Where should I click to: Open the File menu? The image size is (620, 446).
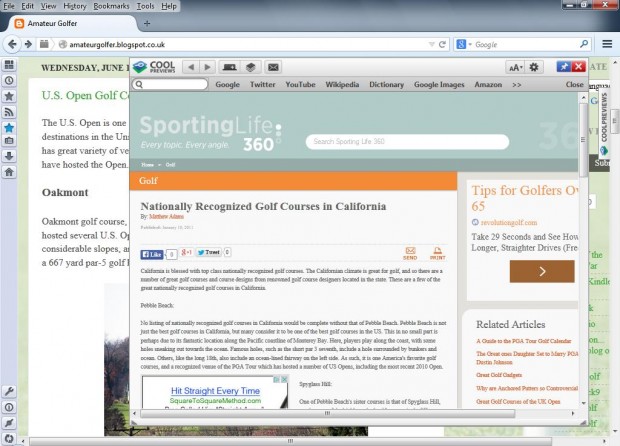coord(9,6)
